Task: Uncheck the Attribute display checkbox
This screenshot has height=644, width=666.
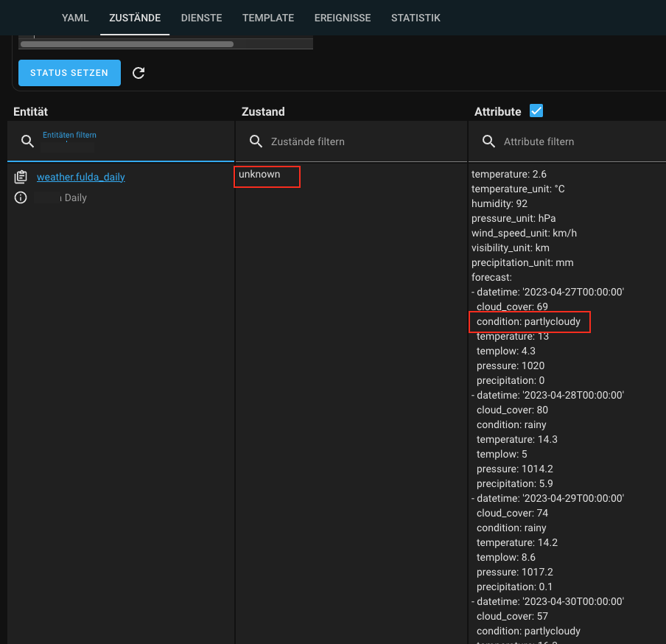Action: [536, 111]
